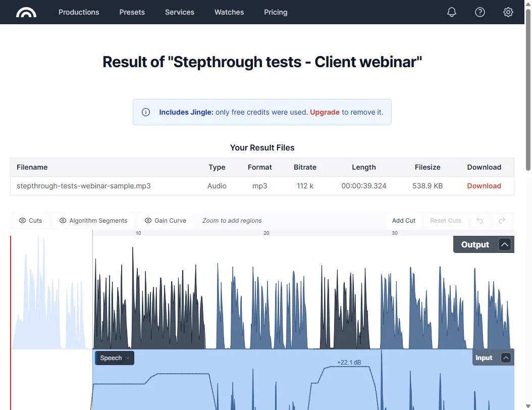The image size is (532, 410).
Task: Collapse the Output waveform panel
Action: click(x=505, y=244)
